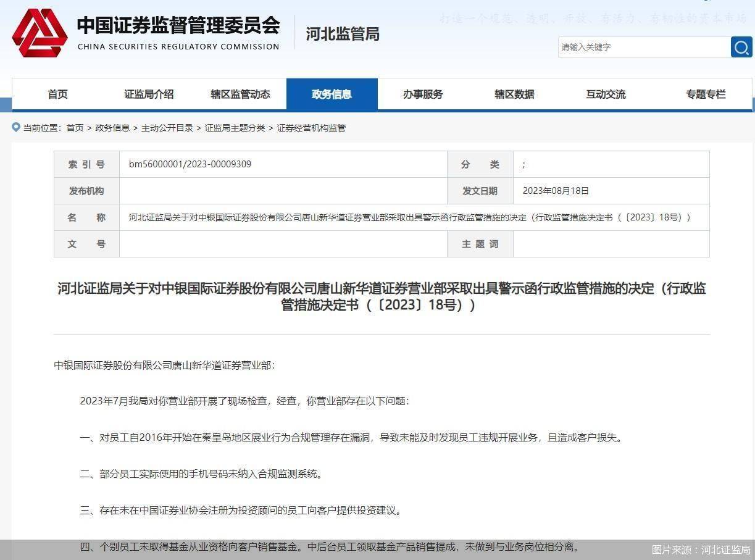
Task: Click the location pin icon before 当前位置
Action: click(16, 127)
